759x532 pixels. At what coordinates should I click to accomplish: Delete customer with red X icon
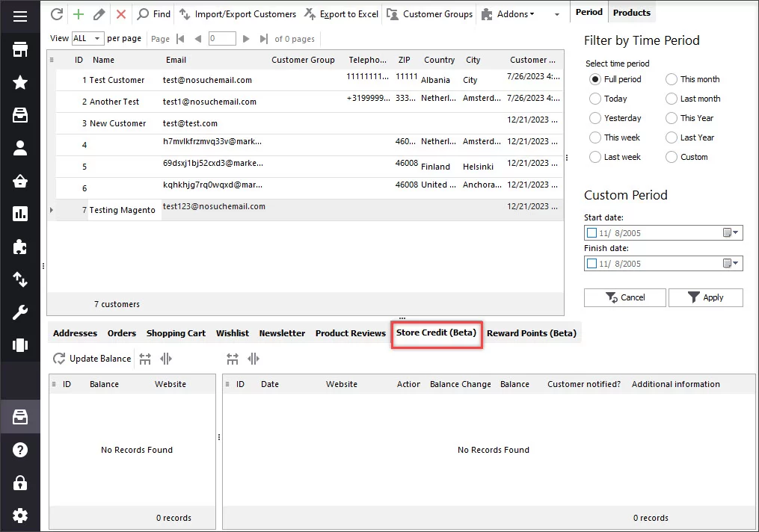[x=121, y=14]
